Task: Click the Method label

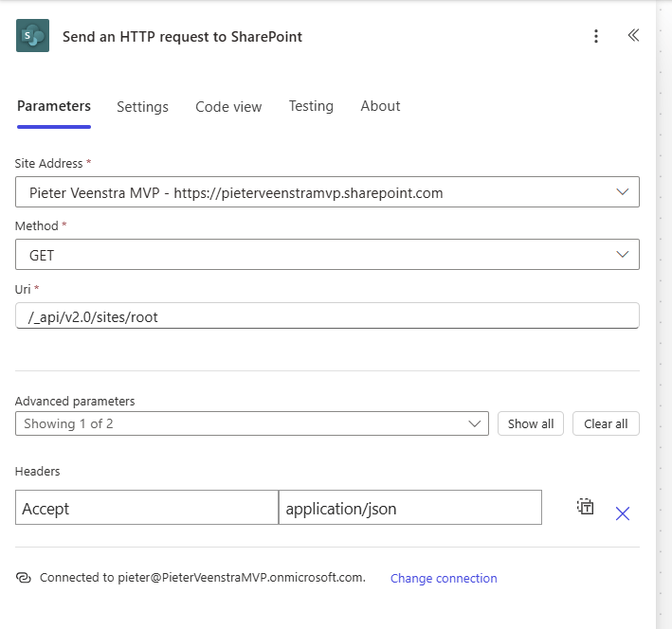Action: tap(36, 225)
